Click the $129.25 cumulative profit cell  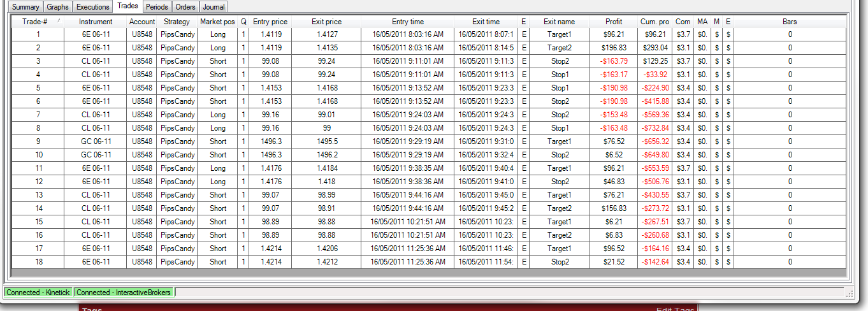tap(655, 61)
